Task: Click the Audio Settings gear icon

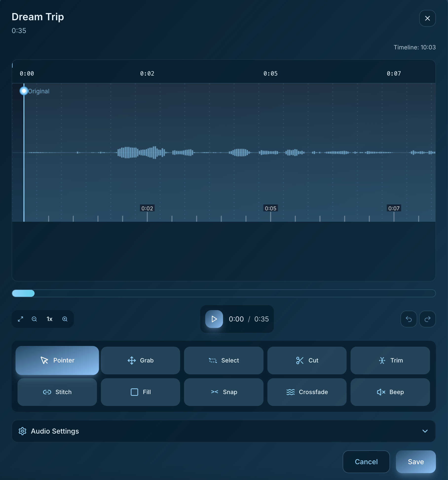Action: (x=22, y=431)
